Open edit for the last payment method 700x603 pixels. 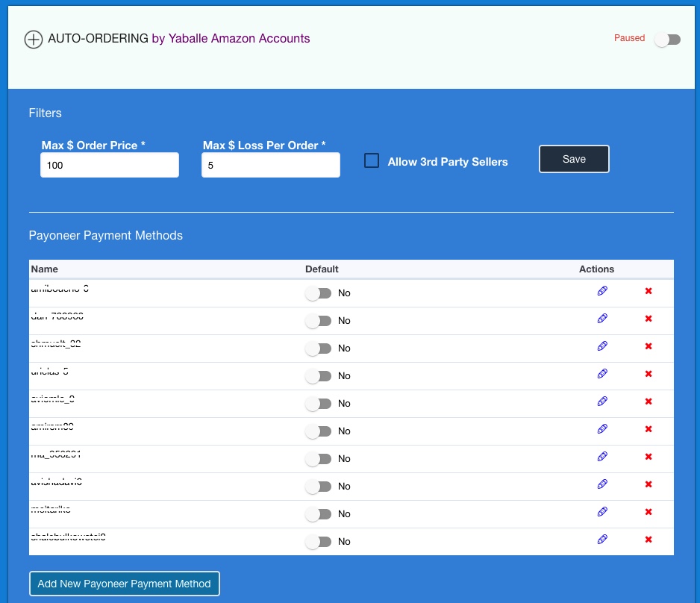[602, 540]
